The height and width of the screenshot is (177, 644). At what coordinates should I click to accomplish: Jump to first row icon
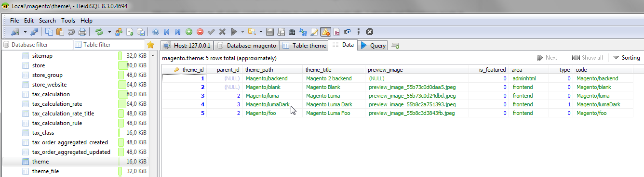pos(167,32)
